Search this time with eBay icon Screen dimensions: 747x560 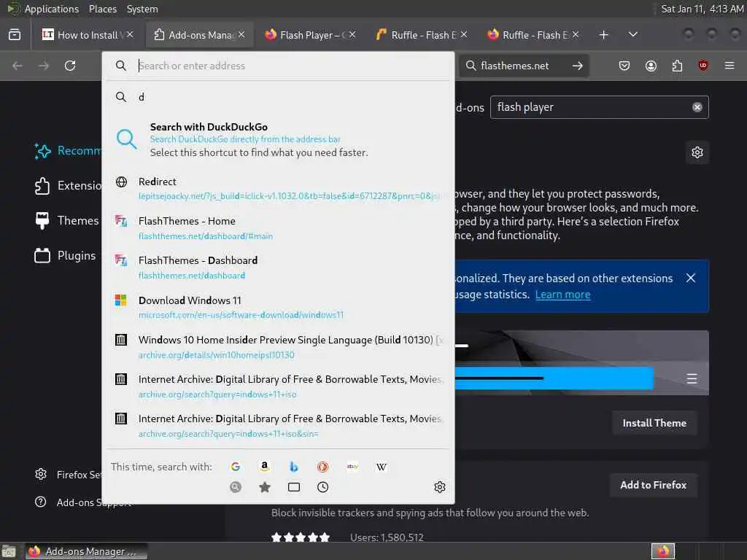pyautogui.click(x=352, y=467)
